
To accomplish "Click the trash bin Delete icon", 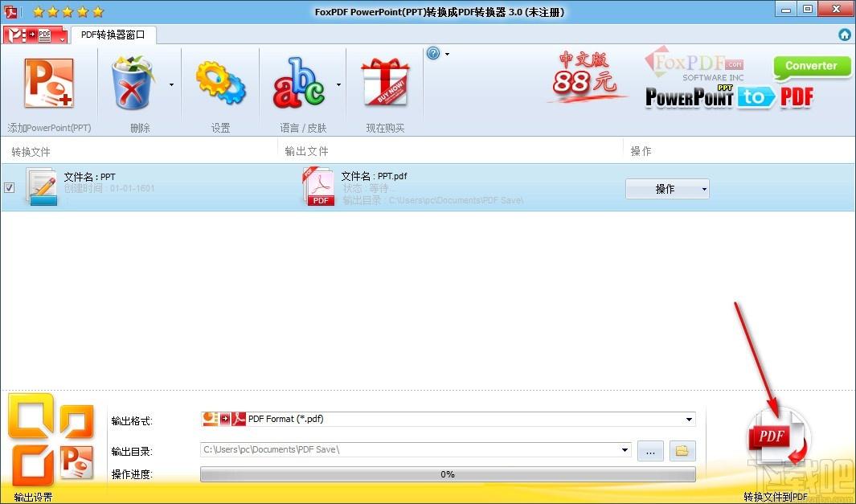I will point(132,83).
